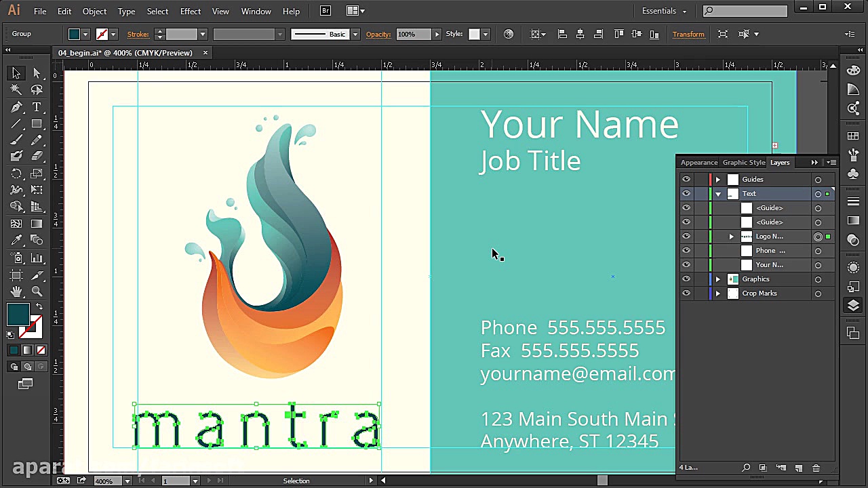Hide the Guides layer
The image size is (868, 488).
coord(686,179)
